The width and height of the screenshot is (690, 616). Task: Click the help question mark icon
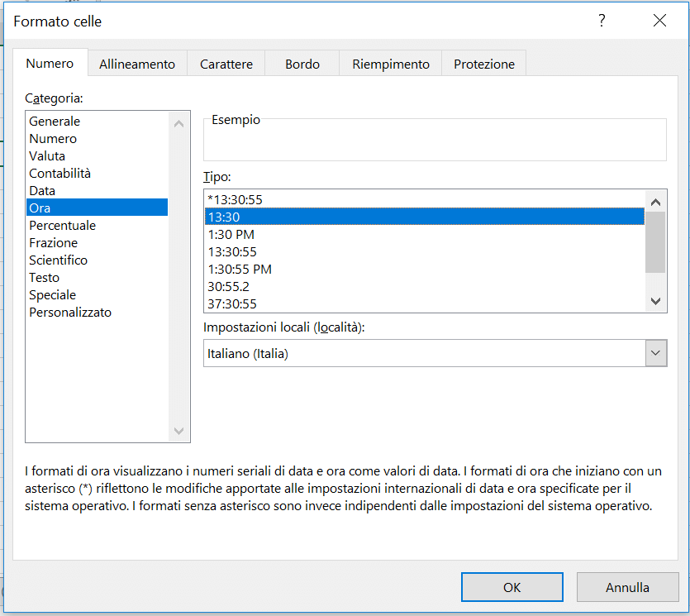[602, 20]
